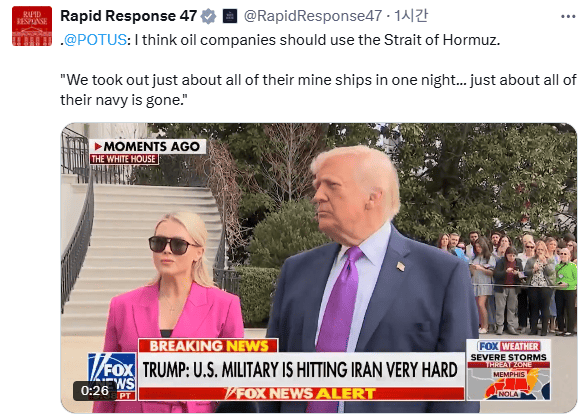
Task: Click the quoted "their navy is gone" text
Action: pos(124,100)
